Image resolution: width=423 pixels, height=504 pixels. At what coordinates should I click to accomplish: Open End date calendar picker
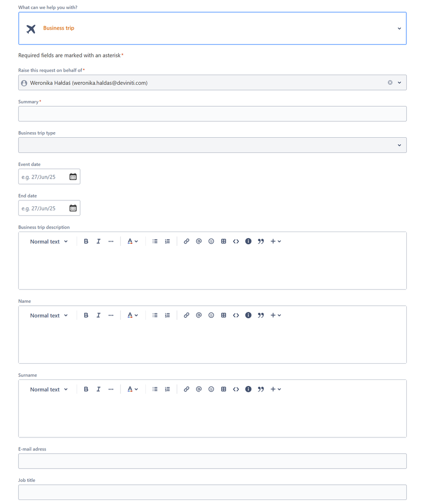73,208
